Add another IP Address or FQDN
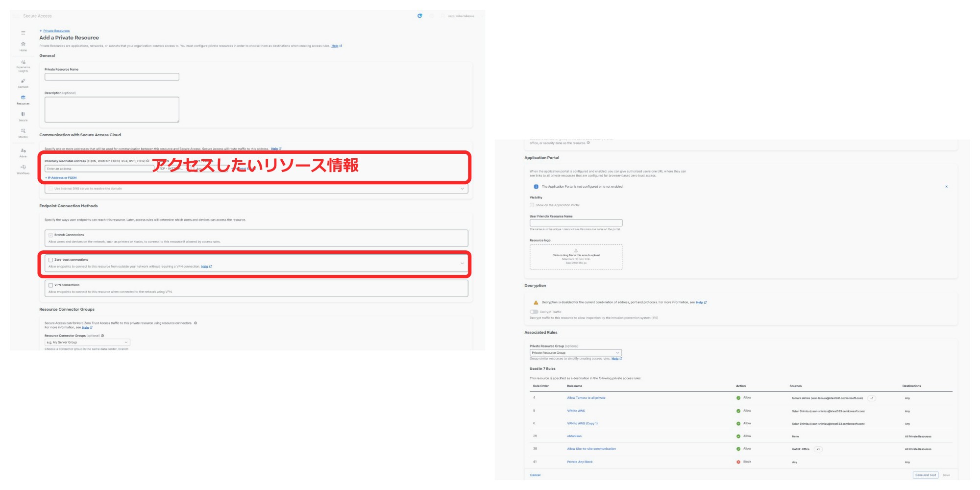 tap(61, 178)
